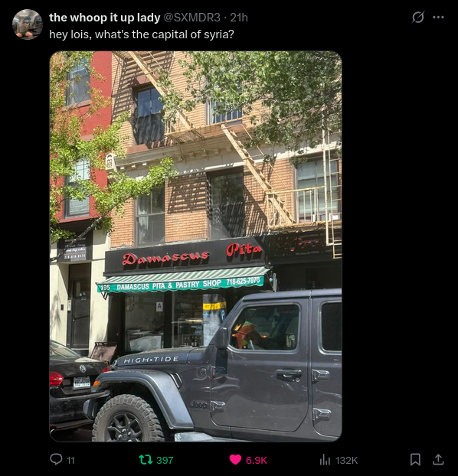Image resolution: width=458 pixels, height=476 pixels.
Task: Click the 132K views count
Action: [x=346, y=460]
